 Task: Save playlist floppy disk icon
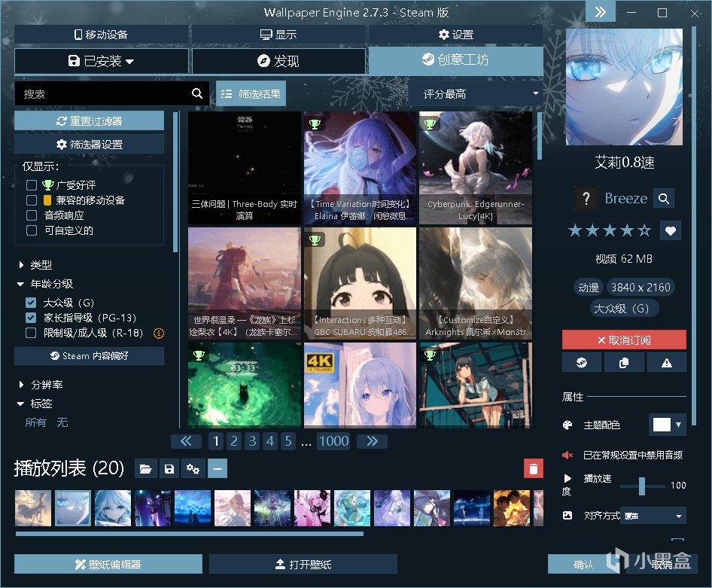tap(169, 468)
